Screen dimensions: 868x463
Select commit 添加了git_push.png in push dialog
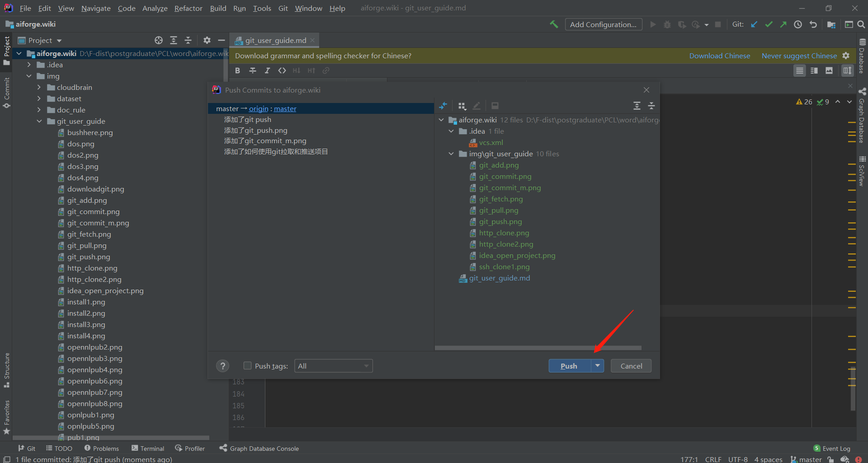pos(255,130)
